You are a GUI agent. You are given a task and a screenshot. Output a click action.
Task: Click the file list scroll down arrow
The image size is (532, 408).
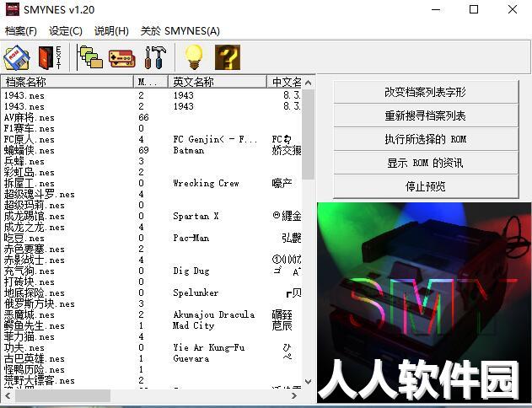(x=308, y=382)
